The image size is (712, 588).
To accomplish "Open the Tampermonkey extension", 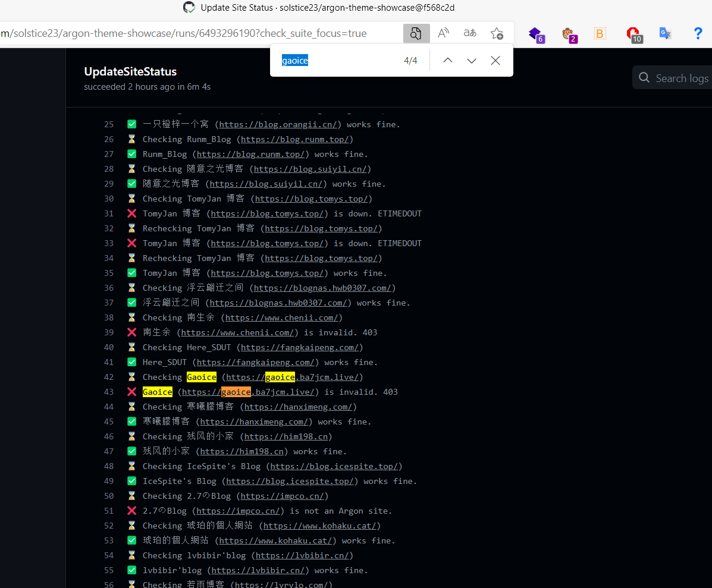I will (569, 34).
